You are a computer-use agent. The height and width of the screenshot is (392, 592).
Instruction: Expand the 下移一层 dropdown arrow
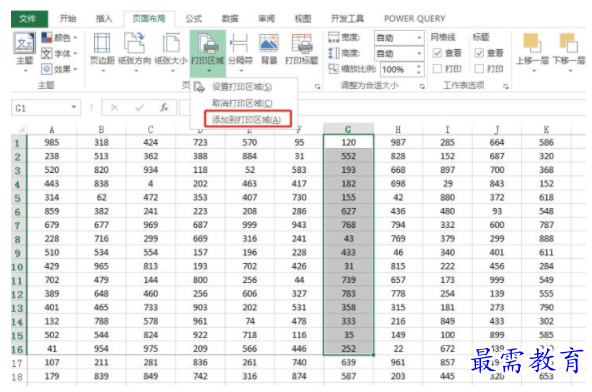[x=570, y=71]
